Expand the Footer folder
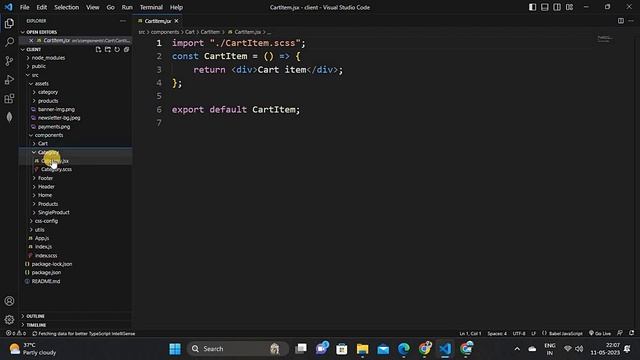Image resolution: width=640 pixels, height=360 pixels. [45, 178]
